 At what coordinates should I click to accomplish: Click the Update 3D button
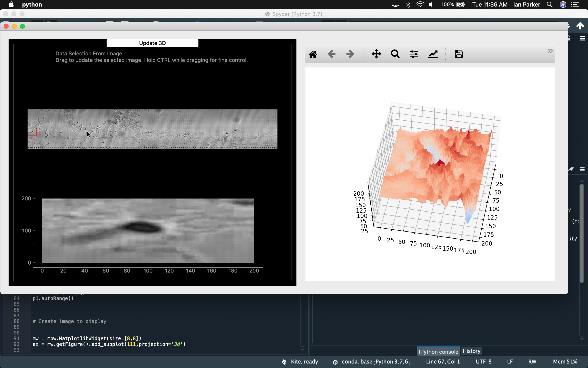click(x=152, y=43)
